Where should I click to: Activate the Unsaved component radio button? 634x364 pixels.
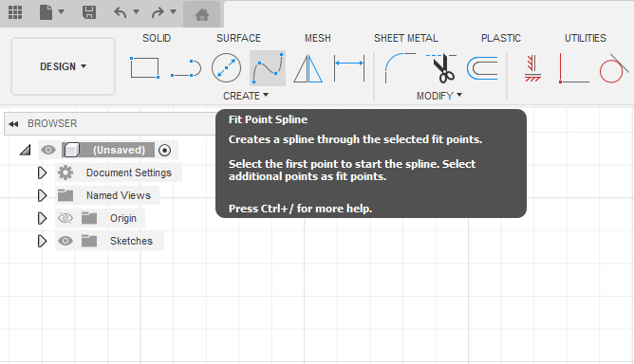coord(164,151)
